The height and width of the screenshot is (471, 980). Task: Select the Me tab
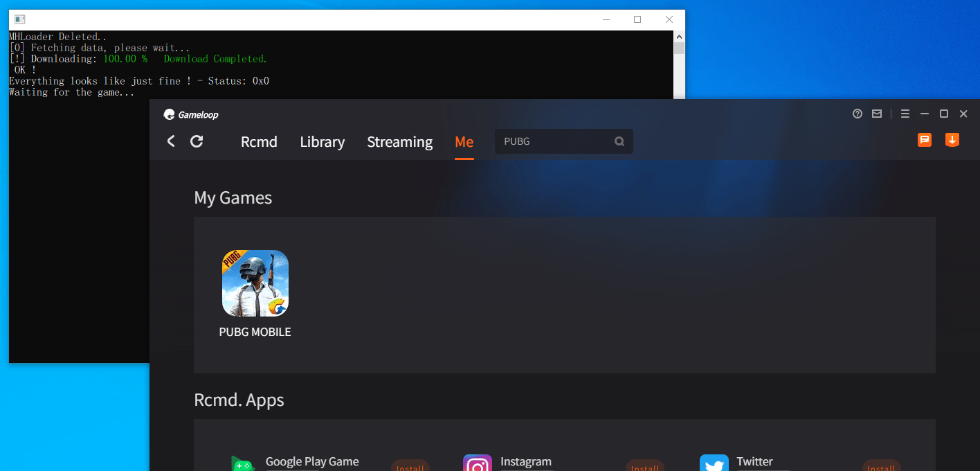(464, 142)
